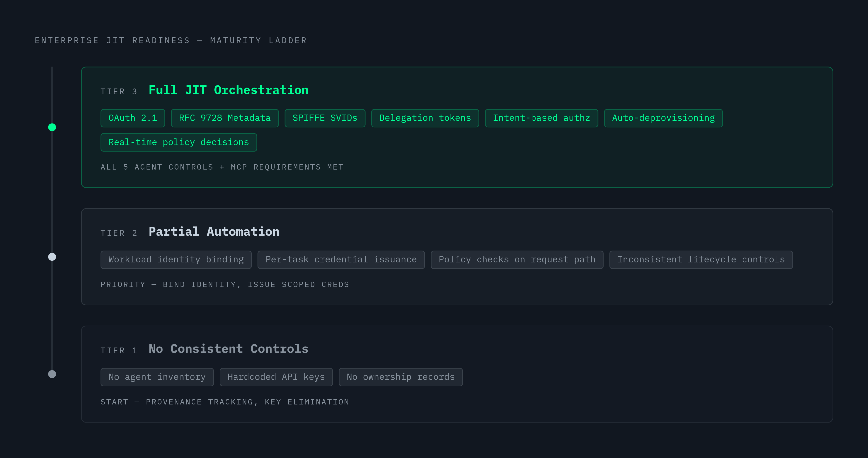Image resolution: width=868 pixels, height=458 pixels.
Task: Click 'ALL 5 AGENT CONTROLS + MCP REQUIREMENTS MET'
Action: click(222, 167)
